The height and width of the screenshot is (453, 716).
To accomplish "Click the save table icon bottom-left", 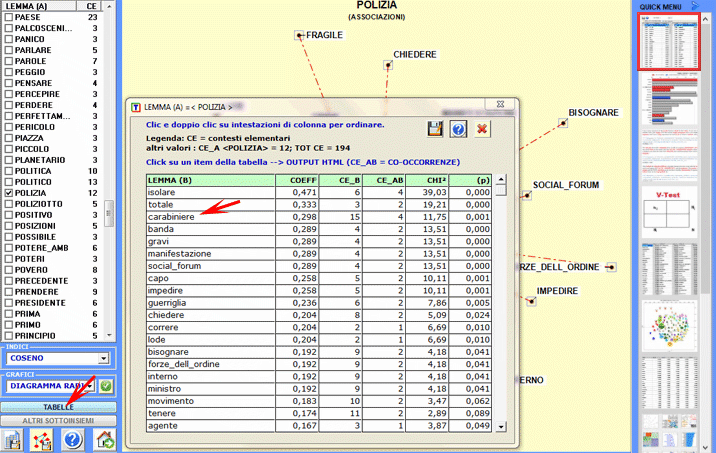I will point(13,440).
